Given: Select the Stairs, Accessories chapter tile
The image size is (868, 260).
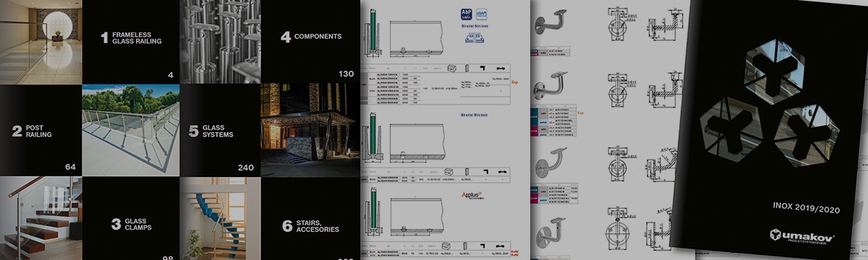Looking at the screenshot, I should (310, 219).
